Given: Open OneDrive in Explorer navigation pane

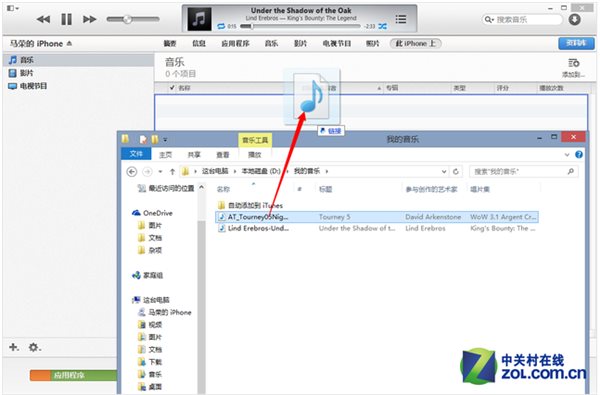Looking at the screenshot, I should [x=152, y=213].
